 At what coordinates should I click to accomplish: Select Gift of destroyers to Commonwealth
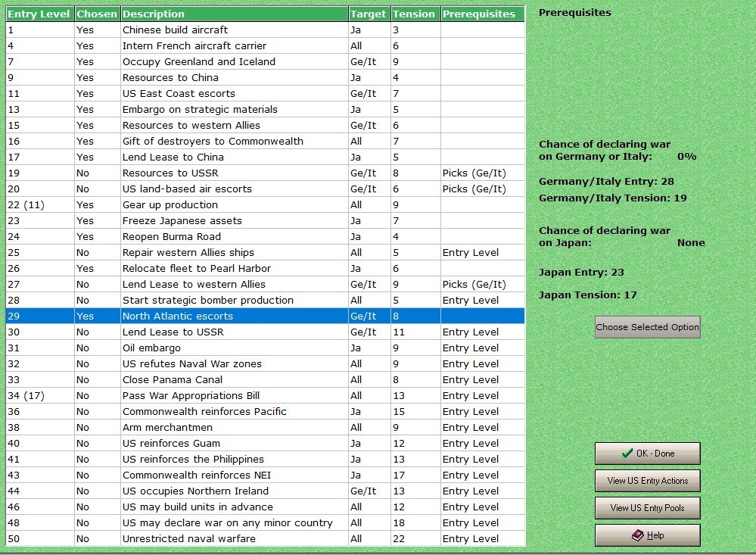click(265, 142)
